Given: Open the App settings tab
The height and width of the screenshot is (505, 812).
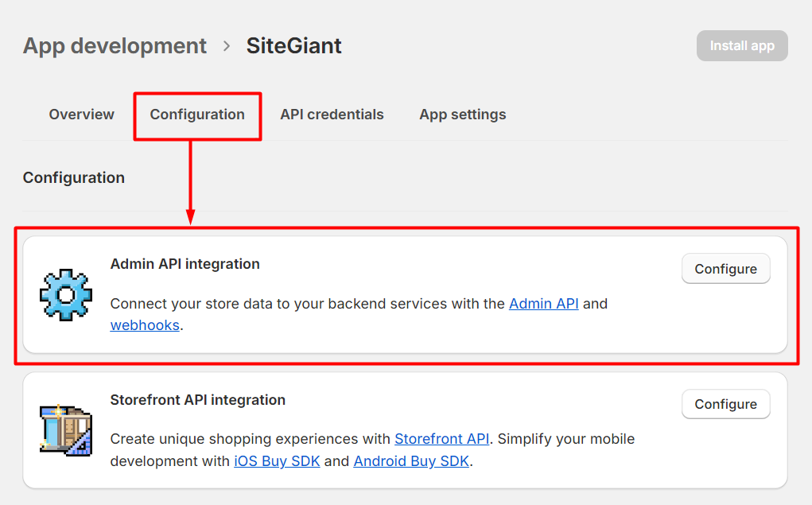Looking at the screenshot, I should click(462, 115).
